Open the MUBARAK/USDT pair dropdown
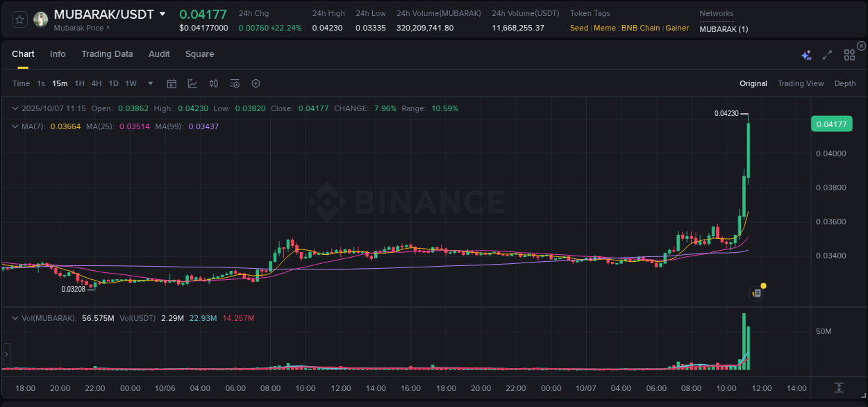868x407 pixels. (x=162, y=13)
